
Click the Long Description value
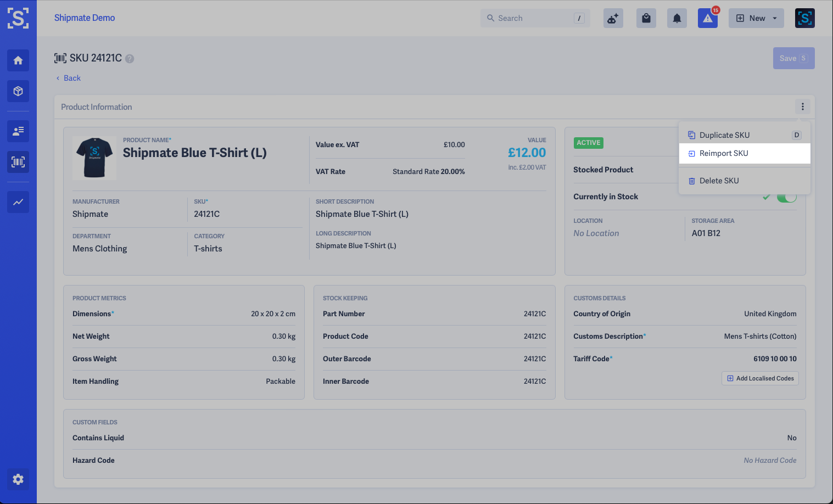pyautogui.click(x=356, y=246)
